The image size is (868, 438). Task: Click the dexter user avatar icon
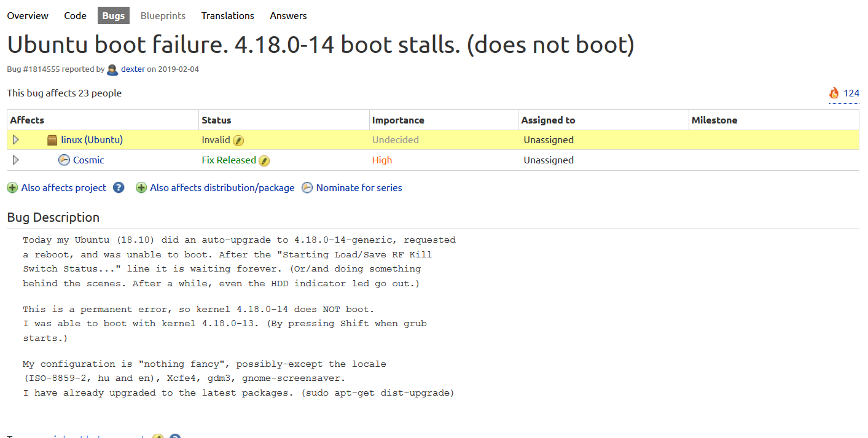pyautogui.click(x=112, y=69)
